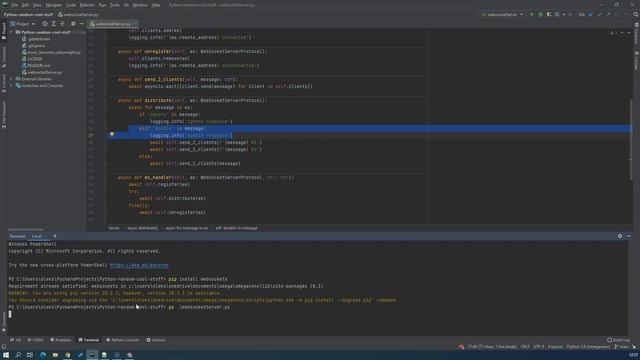Open Project panel settings gear
This screenshot has width=640, height=360.
(73, 24)
